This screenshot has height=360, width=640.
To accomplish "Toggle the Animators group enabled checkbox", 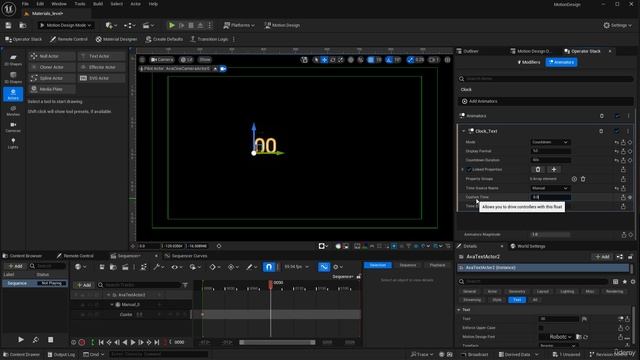I will click(x=617, y=116).
